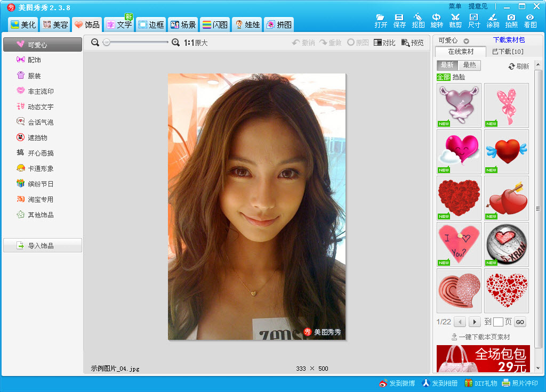Expand the 可爱心 category dropdown arrow

[466, 41]
